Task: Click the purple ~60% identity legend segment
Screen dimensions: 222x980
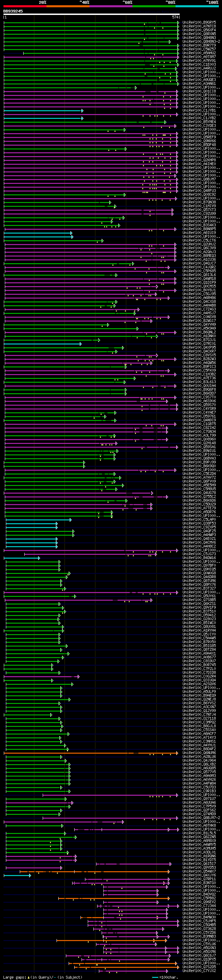Action: tap(111, 6)
